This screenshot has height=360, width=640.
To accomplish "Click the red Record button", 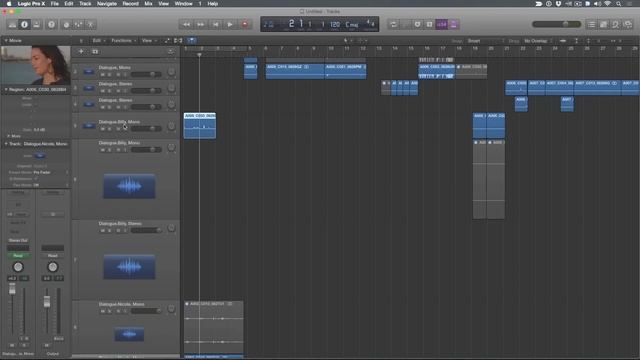I will tap(245, 24).
